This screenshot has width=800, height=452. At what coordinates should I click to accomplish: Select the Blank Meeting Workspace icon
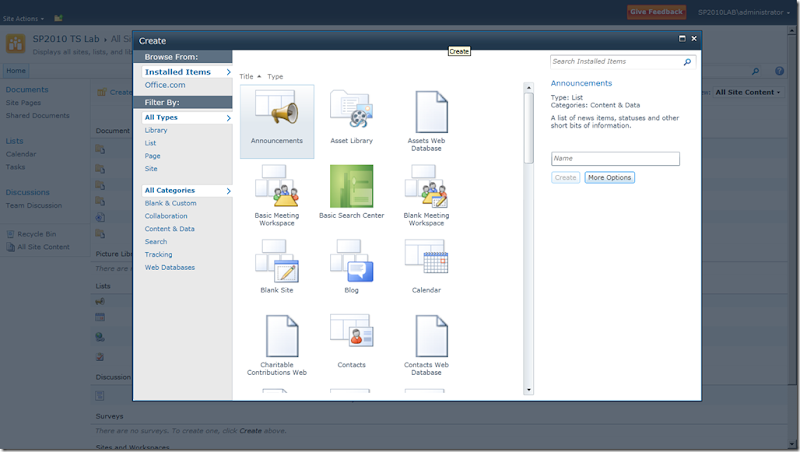point(427,186)
